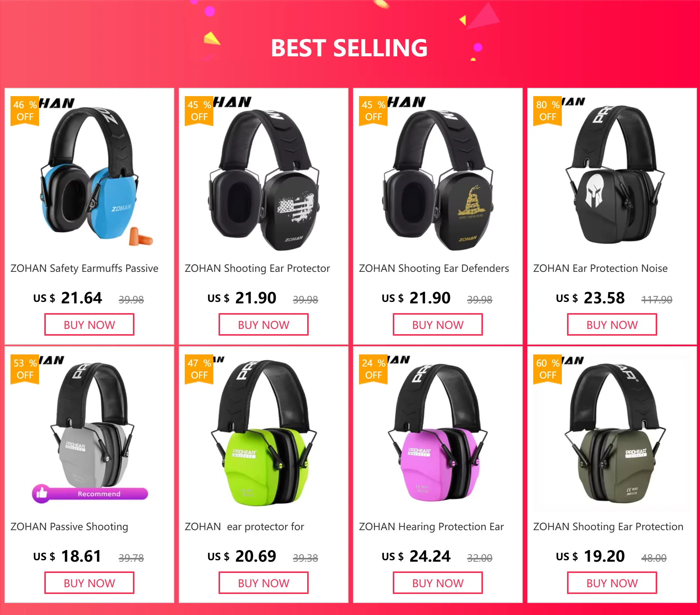Click the 47% OFF discount badge
Viewport: 700px width, 615px height.
[x=199, y=369]
